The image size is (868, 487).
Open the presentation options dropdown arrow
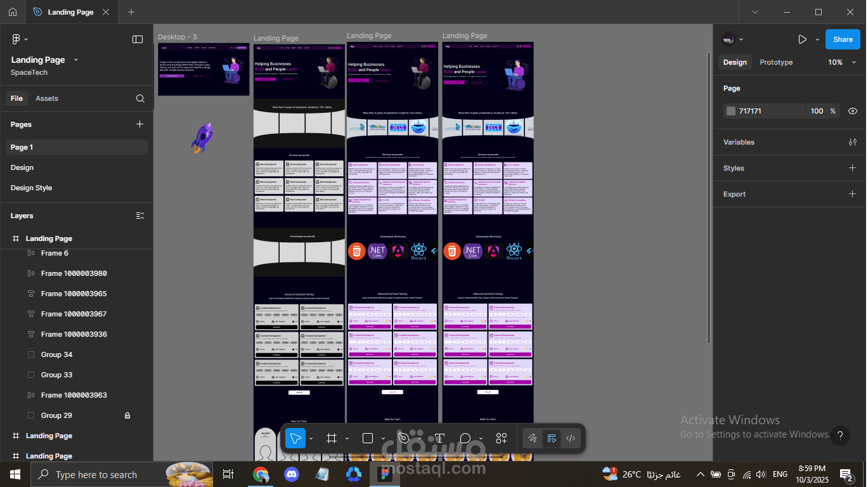tap(817, 39)
